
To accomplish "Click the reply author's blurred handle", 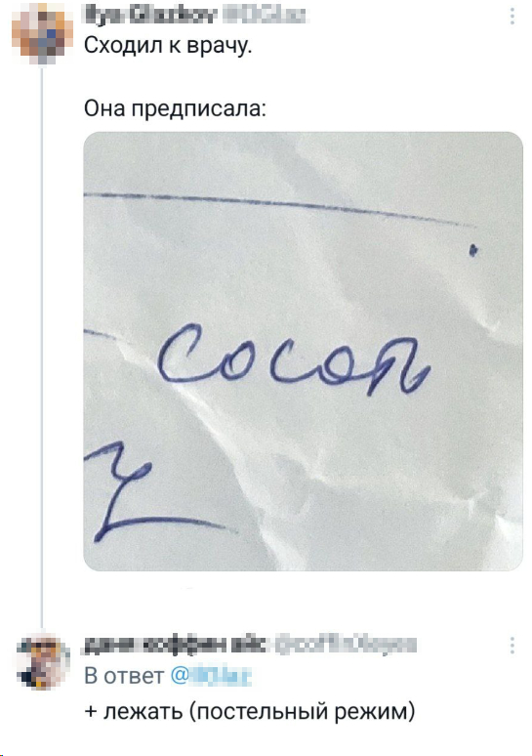I will pyautogui.click(x=346, y=645).
